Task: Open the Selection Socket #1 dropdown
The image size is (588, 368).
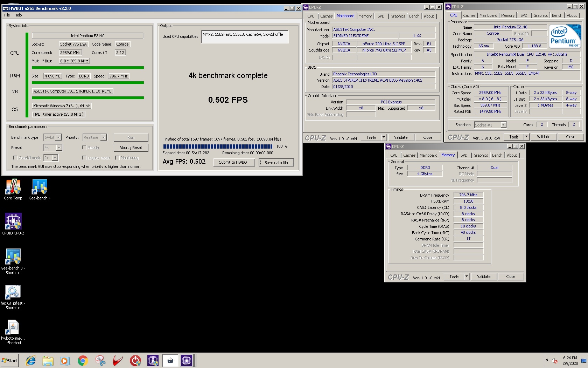Action: point(490,125)
